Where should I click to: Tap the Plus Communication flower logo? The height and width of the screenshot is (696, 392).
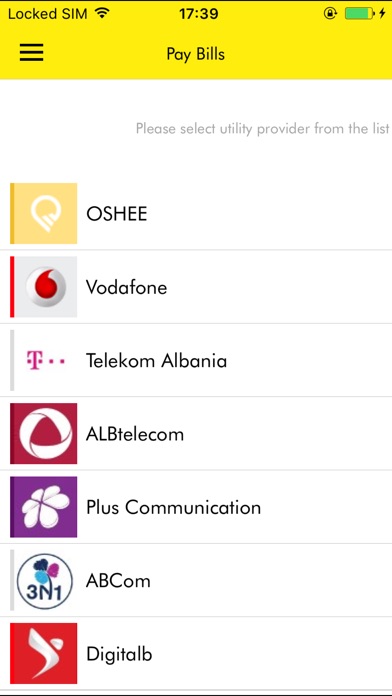click(x=44, y=507)
